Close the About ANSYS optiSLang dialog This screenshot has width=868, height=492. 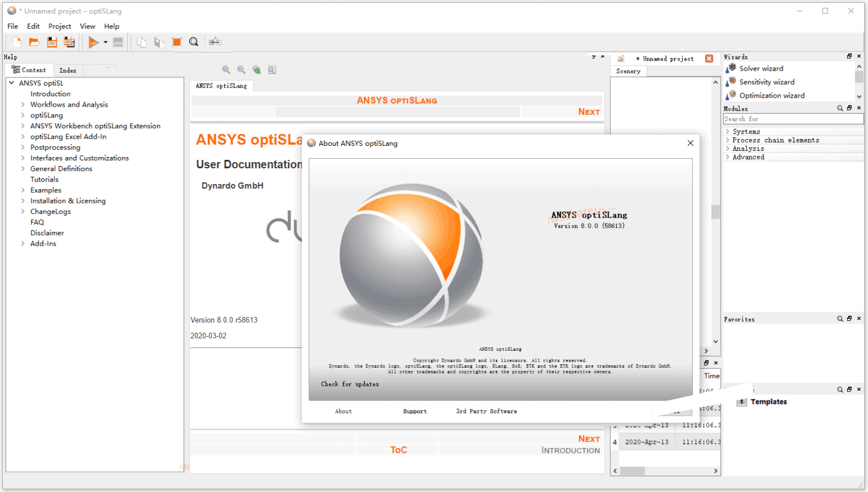click(x=690, y=143)
